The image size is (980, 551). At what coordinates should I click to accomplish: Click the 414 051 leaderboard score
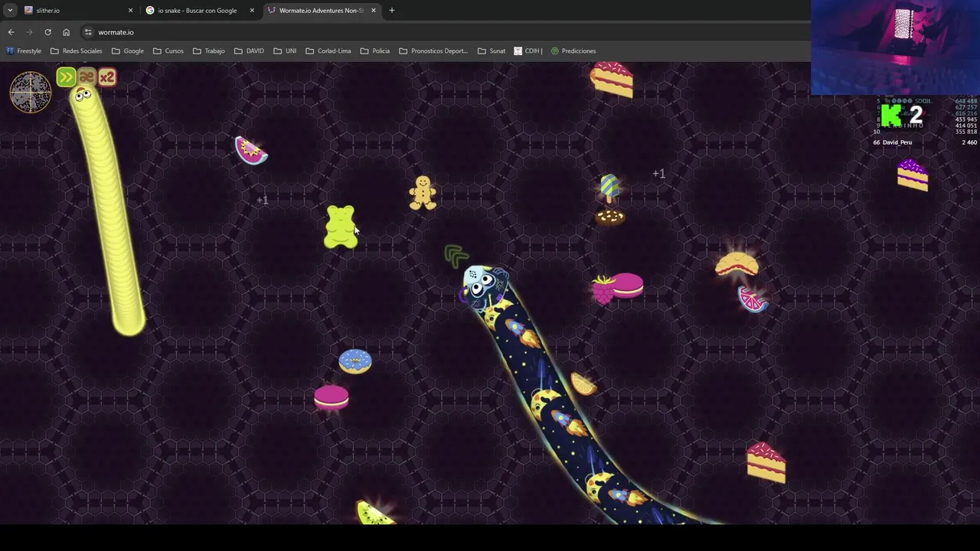[966, 126]
